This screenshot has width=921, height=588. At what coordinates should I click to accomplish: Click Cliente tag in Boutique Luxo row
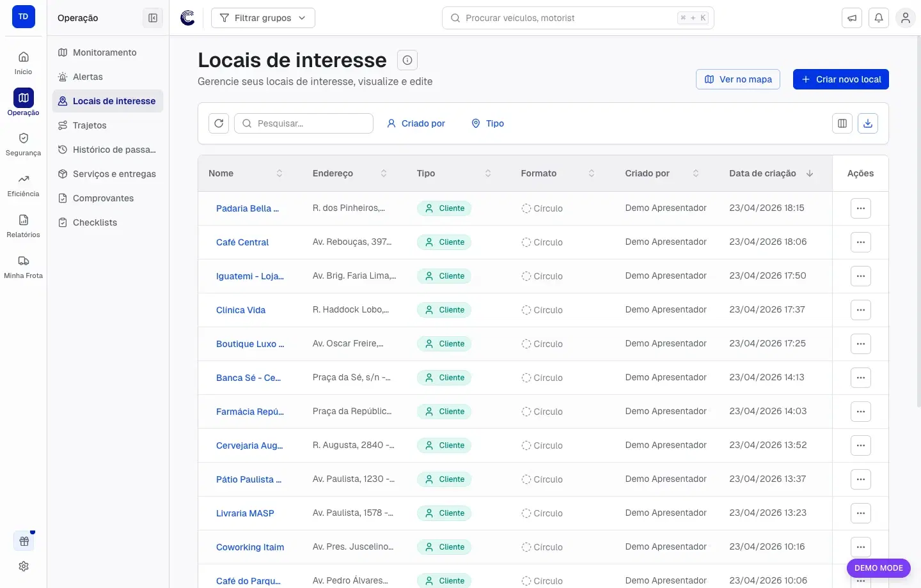[444, 344]
